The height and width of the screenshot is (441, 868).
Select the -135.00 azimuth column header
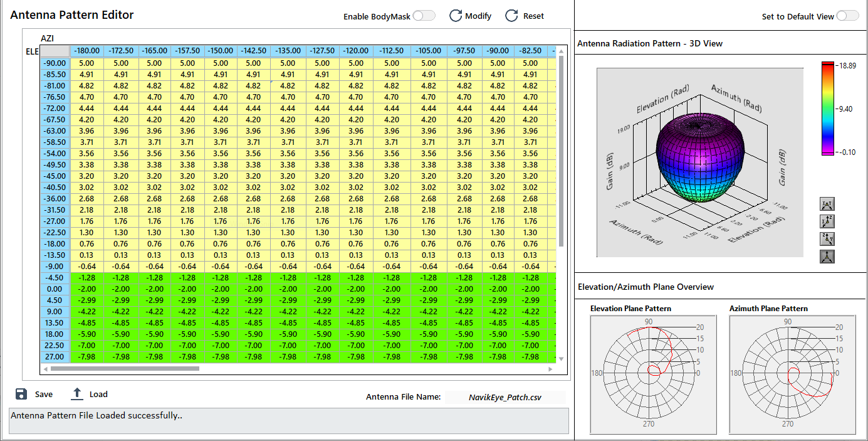point(288,51)
